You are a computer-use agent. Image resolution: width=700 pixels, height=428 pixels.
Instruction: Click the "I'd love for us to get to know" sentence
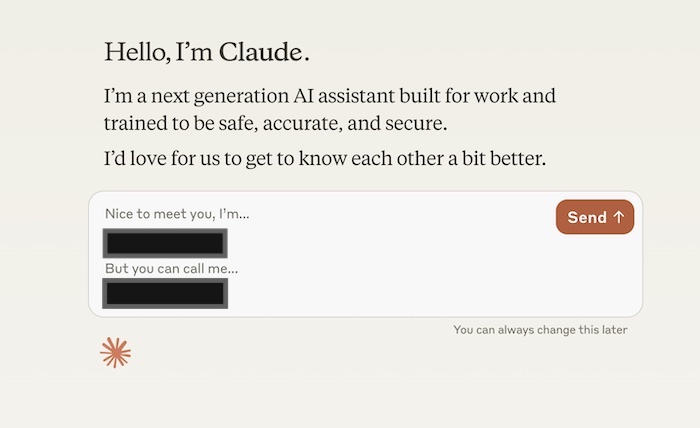pos(325,159)
